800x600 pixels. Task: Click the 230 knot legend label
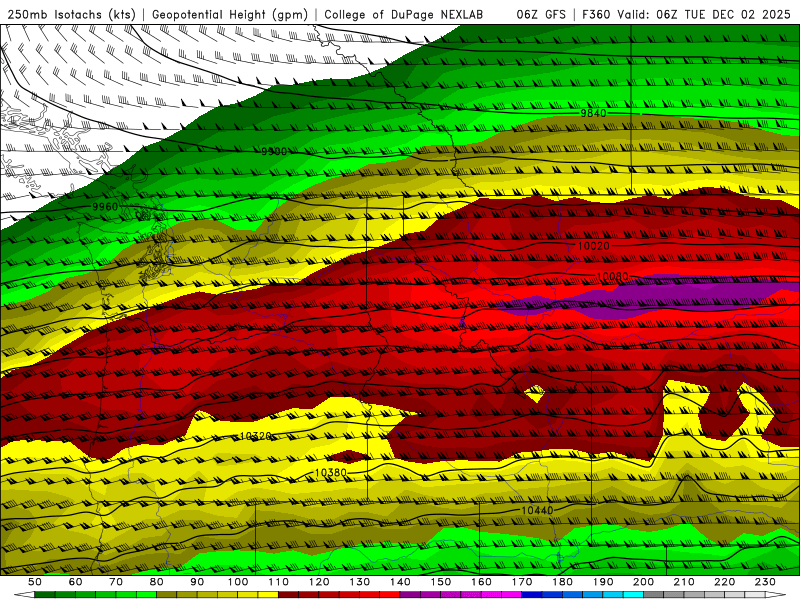pyautogui.click(x=765, y=582)
